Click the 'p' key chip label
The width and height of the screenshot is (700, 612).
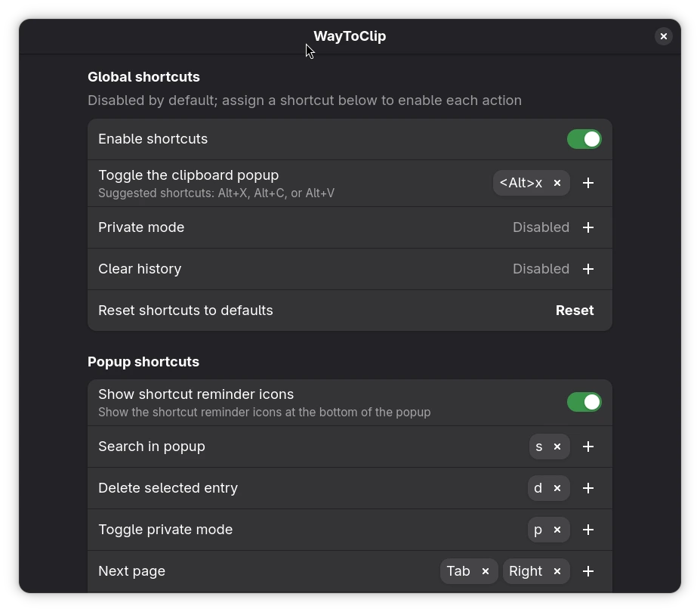pos(538,530)
